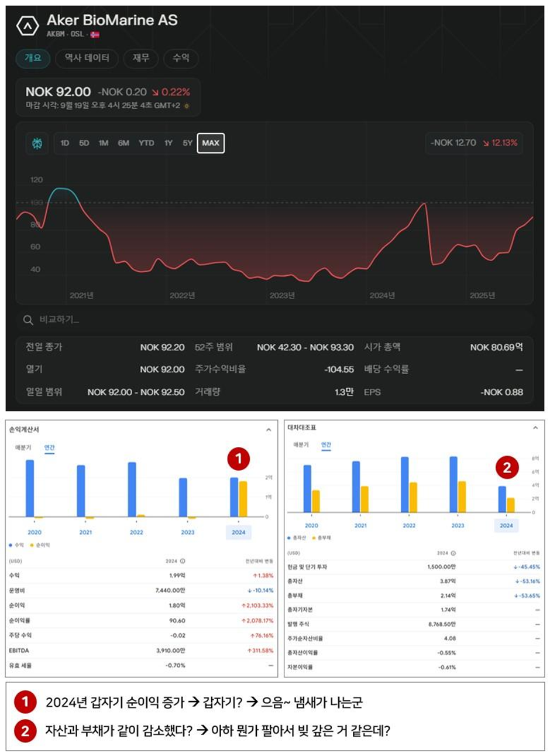Select year 2021 in 손익계산서 chart
Image resolution: width=550 pixels, height=756 pixels.
(85, 532)
